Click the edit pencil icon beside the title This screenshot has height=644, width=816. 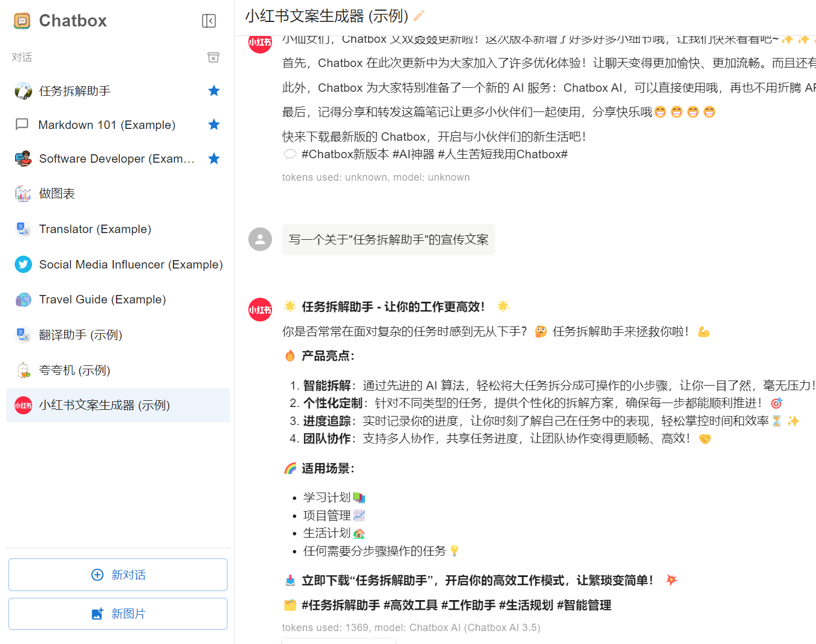pos(418,16)
